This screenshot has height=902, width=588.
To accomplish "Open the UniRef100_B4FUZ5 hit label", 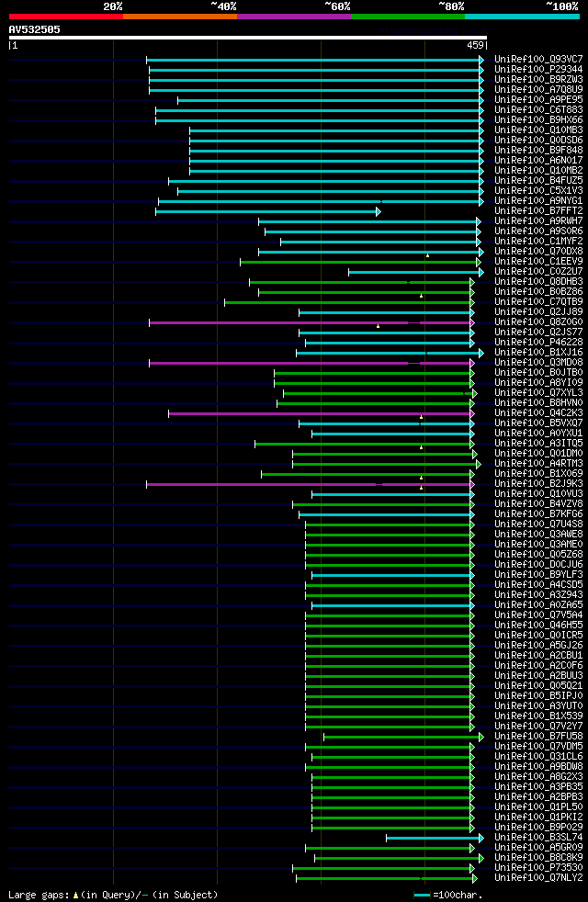I will pyautogui.click(x=538, y=181).
